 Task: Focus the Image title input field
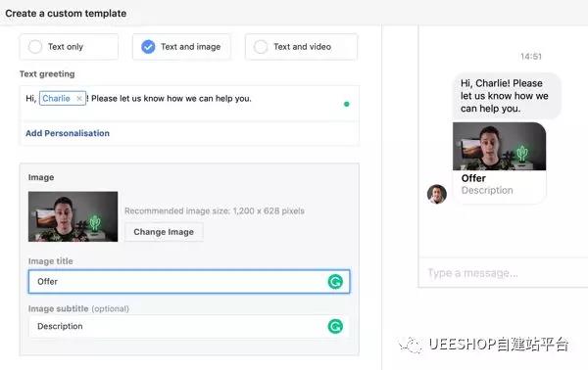click(x=189, y=282)
